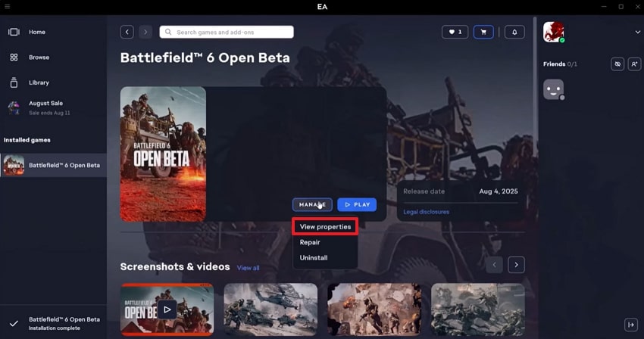The height and width of the screenshot is (339, 644).
Task: Open the notifications bell
Action: click(x=514, y=32)
